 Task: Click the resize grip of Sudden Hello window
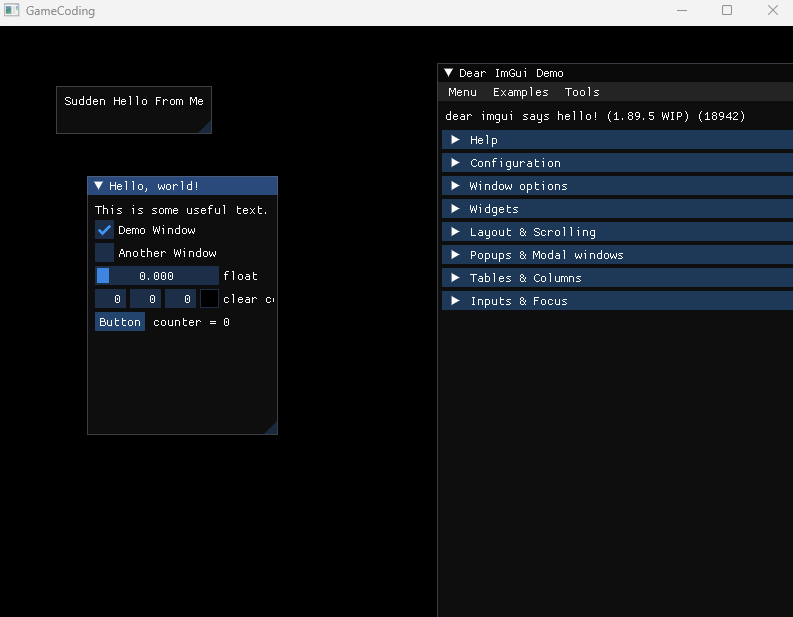(206, 128)
